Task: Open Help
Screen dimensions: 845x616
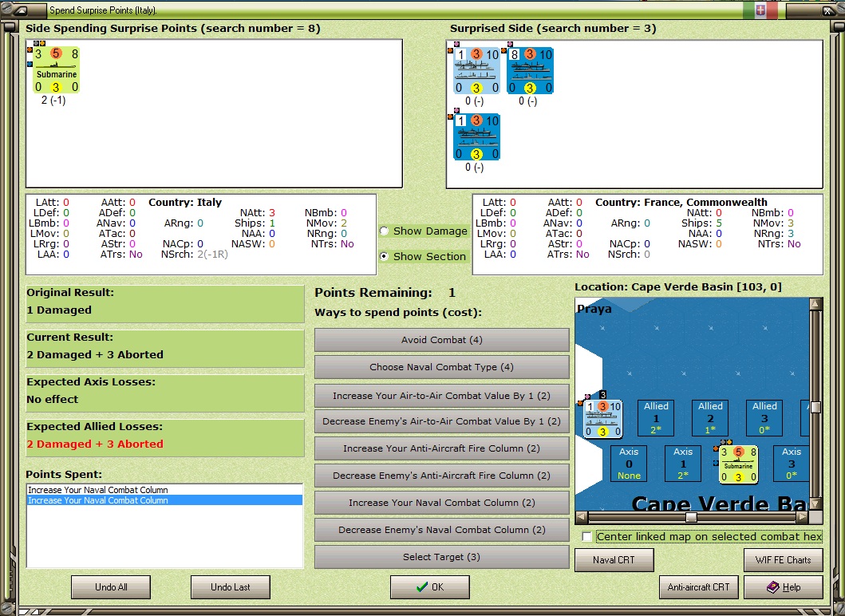Action: point(783,587)
